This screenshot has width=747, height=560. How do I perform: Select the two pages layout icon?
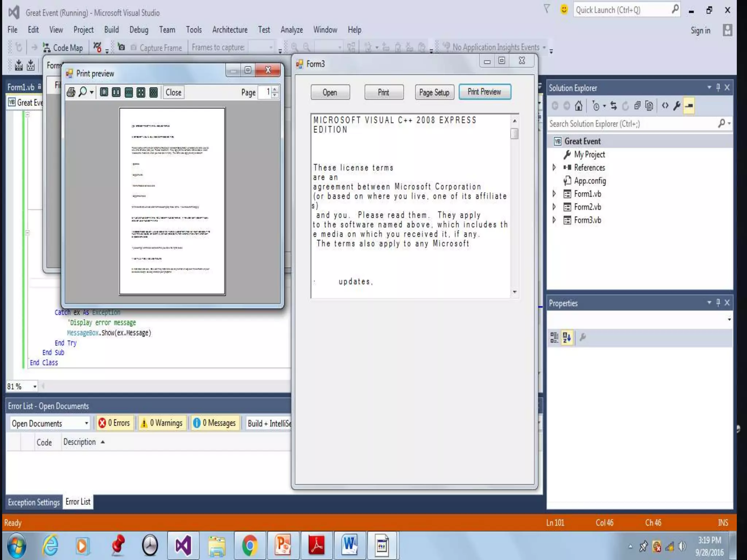click(116, 92)
